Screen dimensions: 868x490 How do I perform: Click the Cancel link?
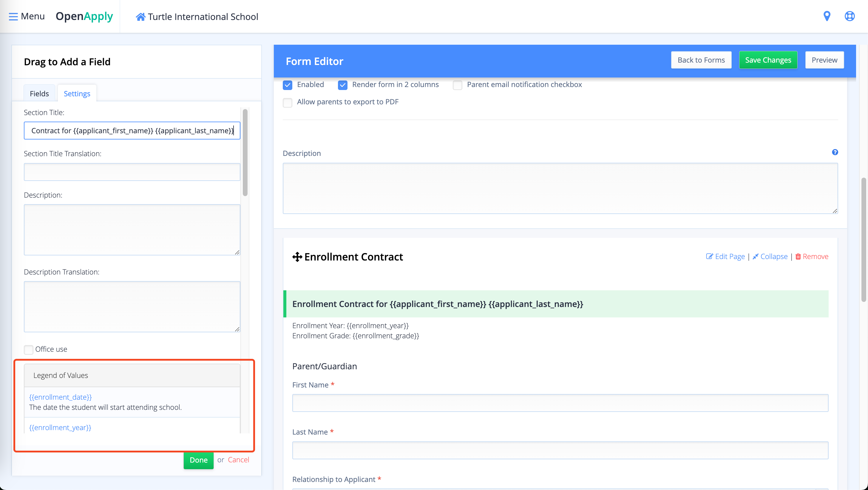tap(238, 460)
